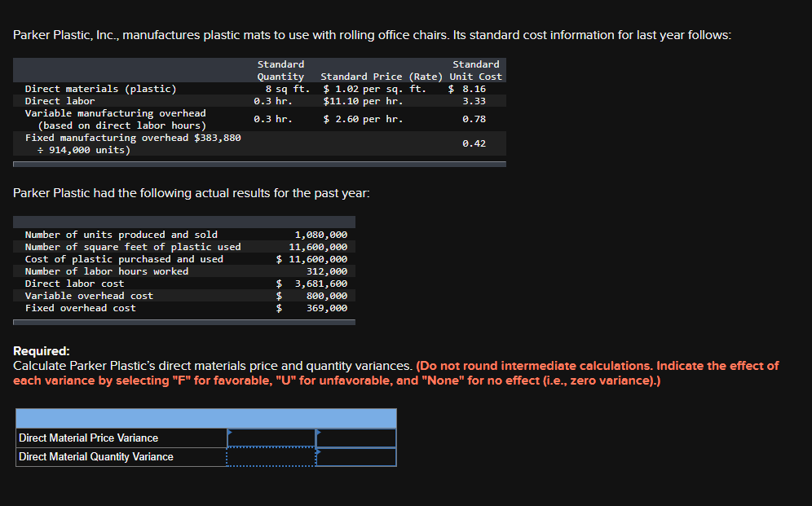Screen dimensions: 812x506
Task: Select the 'Direct Material Quantity Variance' row label
Action: point(96,457)
